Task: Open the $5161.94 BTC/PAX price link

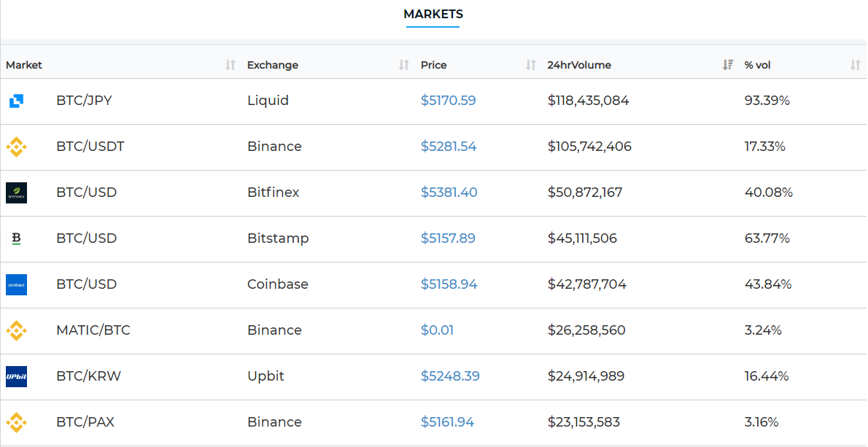Action: pos(447,422)
